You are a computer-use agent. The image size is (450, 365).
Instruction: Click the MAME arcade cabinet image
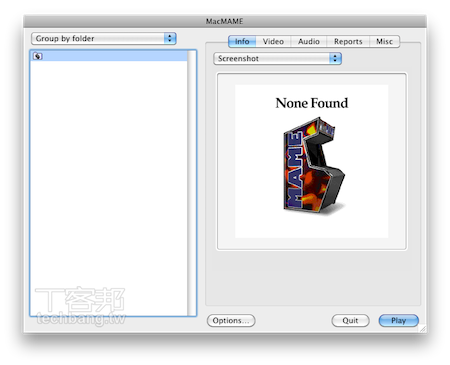(x=314, y=165)
